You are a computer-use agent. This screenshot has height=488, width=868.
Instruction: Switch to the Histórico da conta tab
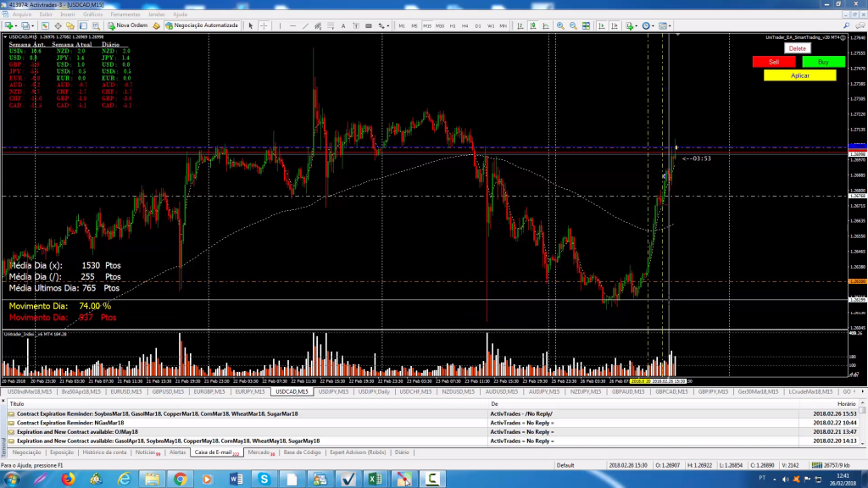105,452
